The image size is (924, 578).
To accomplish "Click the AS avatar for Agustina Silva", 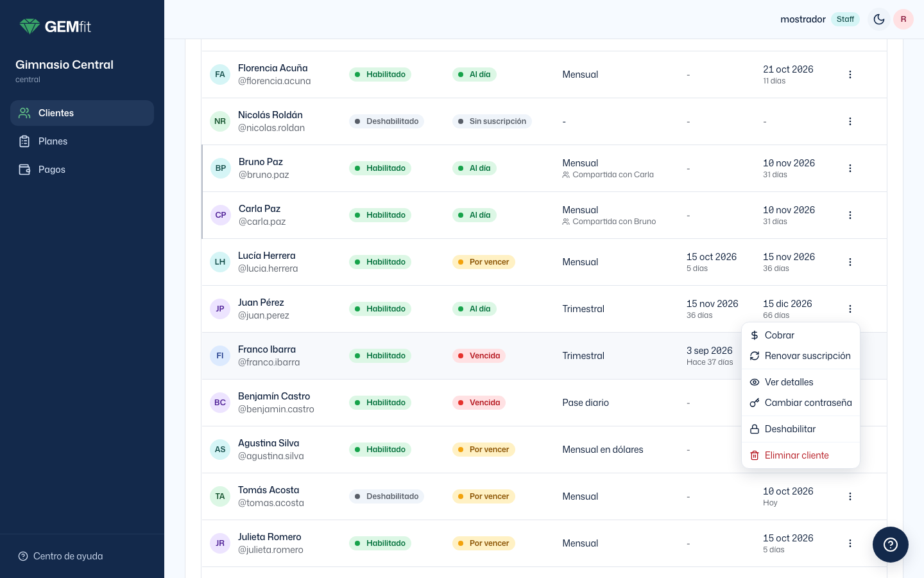I will (220, 450).
